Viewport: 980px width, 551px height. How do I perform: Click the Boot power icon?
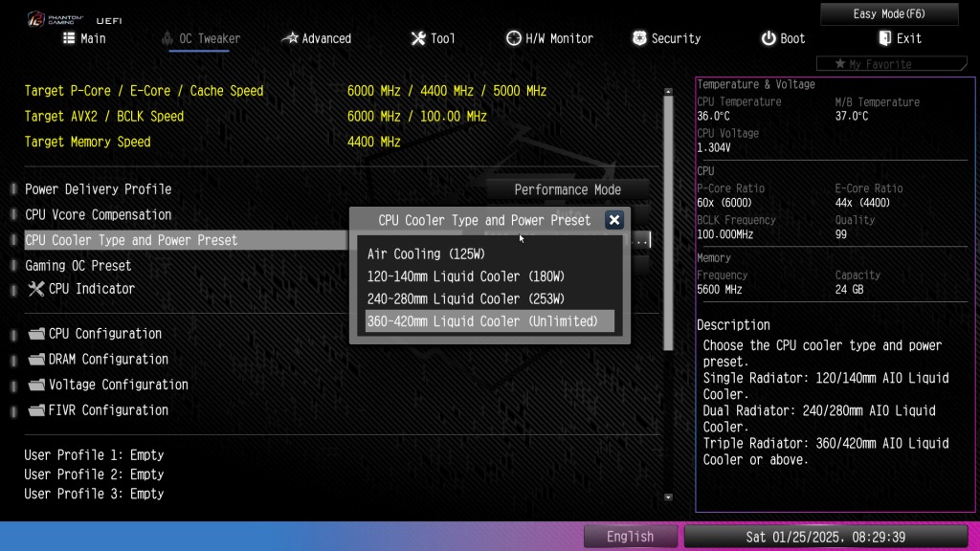pyautogui.click(x=768, y=38)
